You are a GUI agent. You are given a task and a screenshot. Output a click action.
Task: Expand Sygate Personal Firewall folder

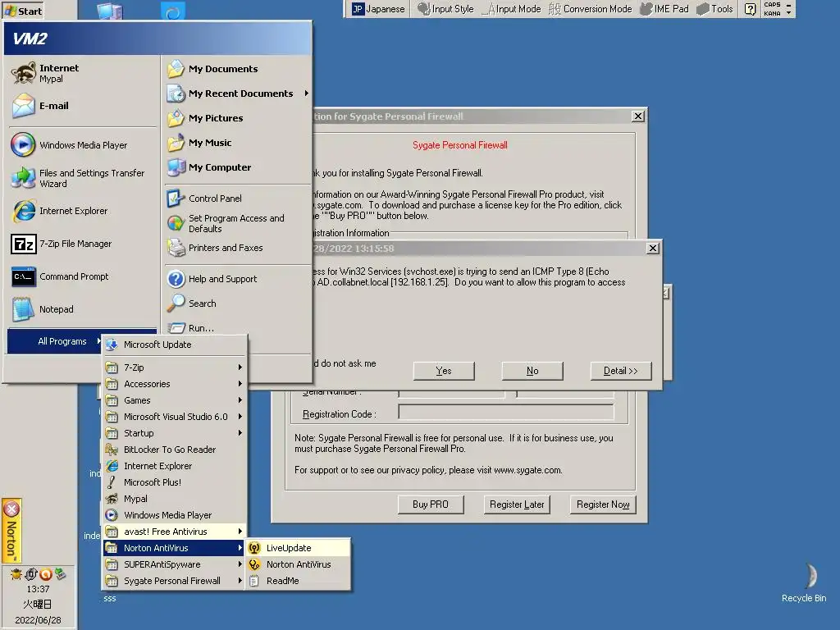coord(175,582)
